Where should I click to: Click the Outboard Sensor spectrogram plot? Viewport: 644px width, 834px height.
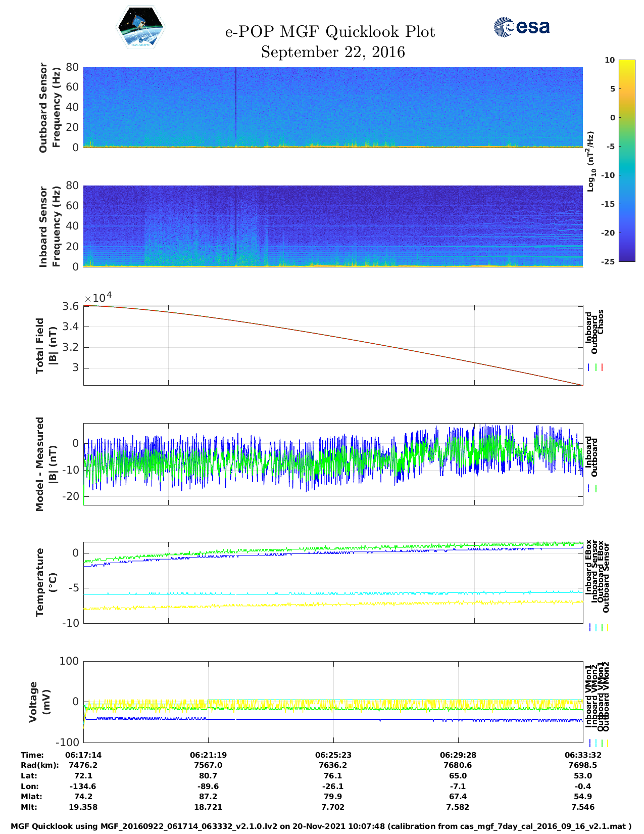click(x=333, y=107)
